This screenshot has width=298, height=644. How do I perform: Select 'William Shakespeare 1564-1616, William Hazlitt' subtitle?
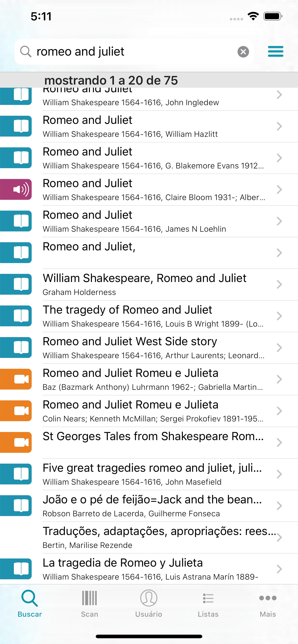(130, 134)
